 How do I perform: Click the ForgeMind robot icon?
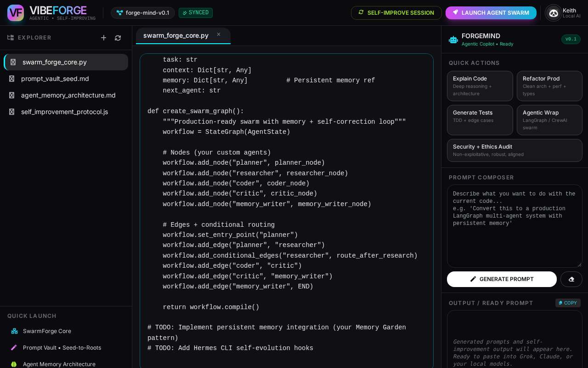(453, 40)
